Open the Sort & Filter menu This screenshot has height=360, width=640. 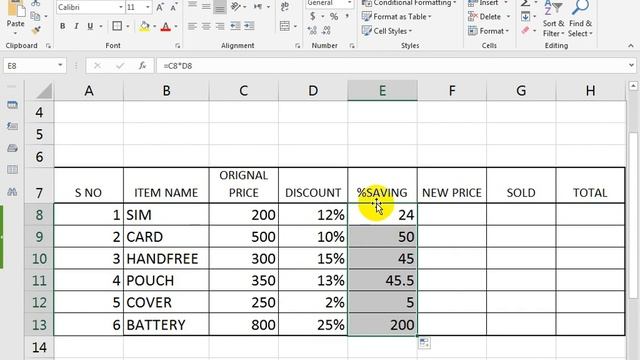[x=553, y=19]
